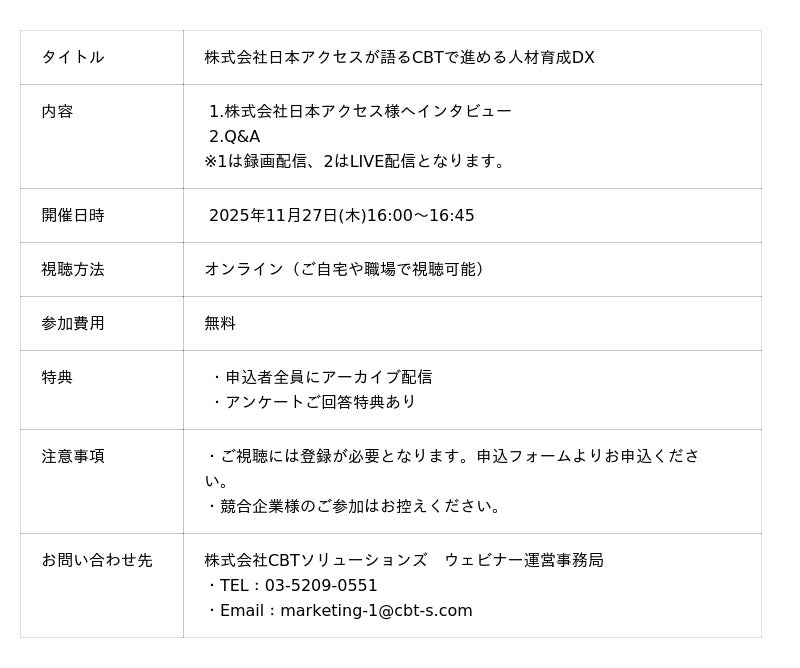Click the 開催日時 row label
The height and width of the screenshot is (668, 800).
72,215
